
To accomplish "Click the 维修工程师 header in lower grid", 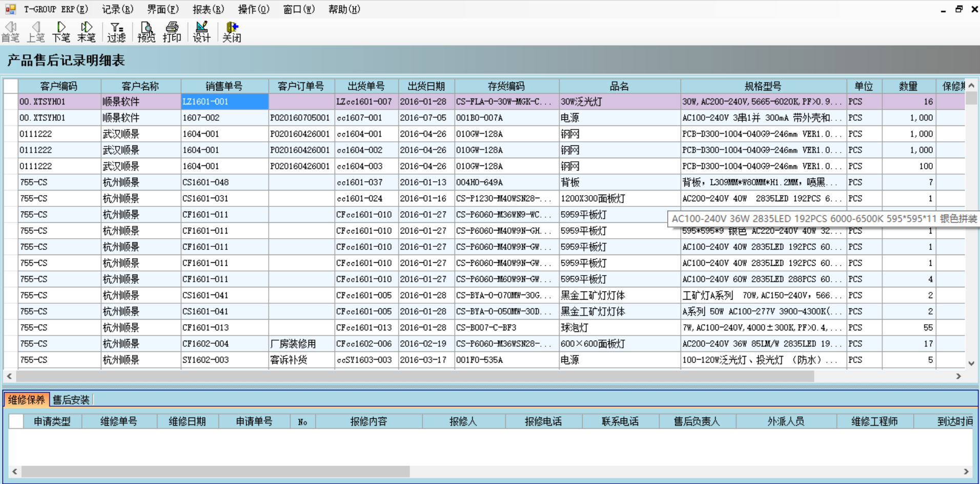I will [x=875, y=421].
